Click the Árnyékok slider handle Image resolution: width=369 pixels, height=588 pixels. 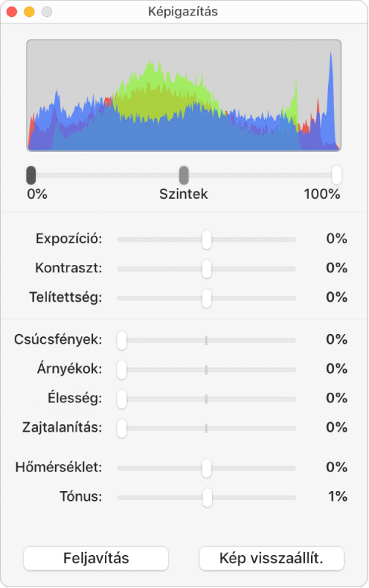tap(122, 370)
